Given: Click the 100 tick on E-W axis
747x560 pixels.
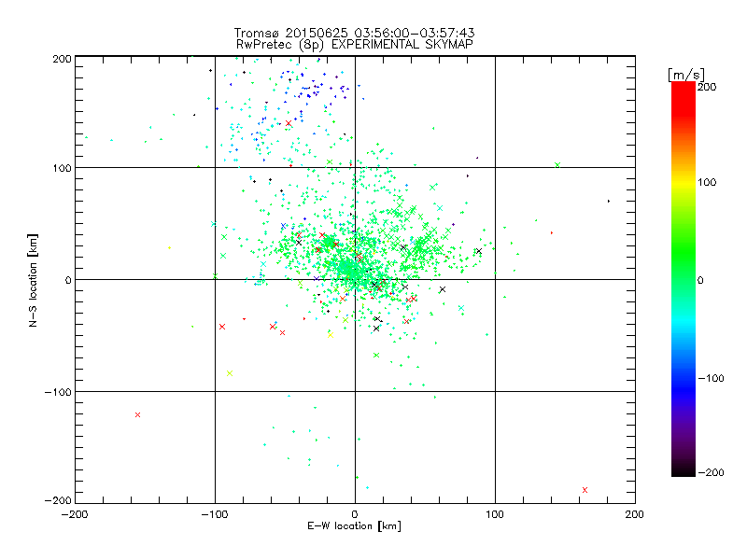Looking at the screenshot, I should coord(495,514).
